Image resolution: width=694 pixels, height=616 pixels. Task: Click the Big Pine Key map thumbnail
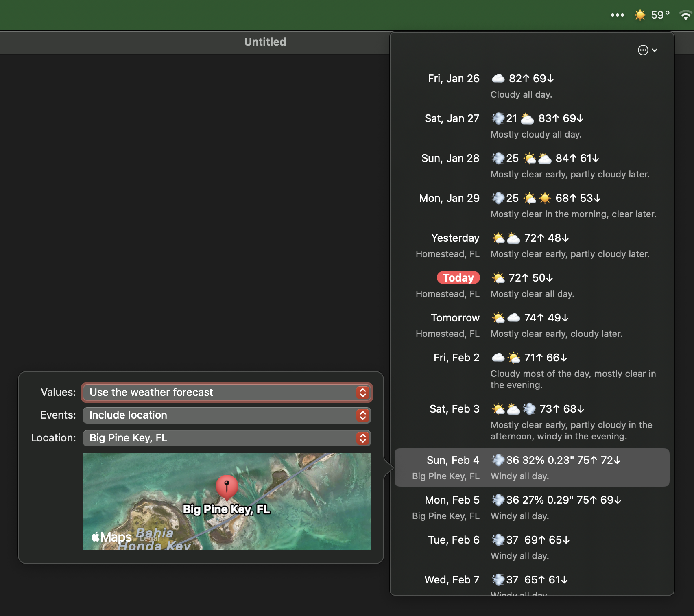click(227, 501)
